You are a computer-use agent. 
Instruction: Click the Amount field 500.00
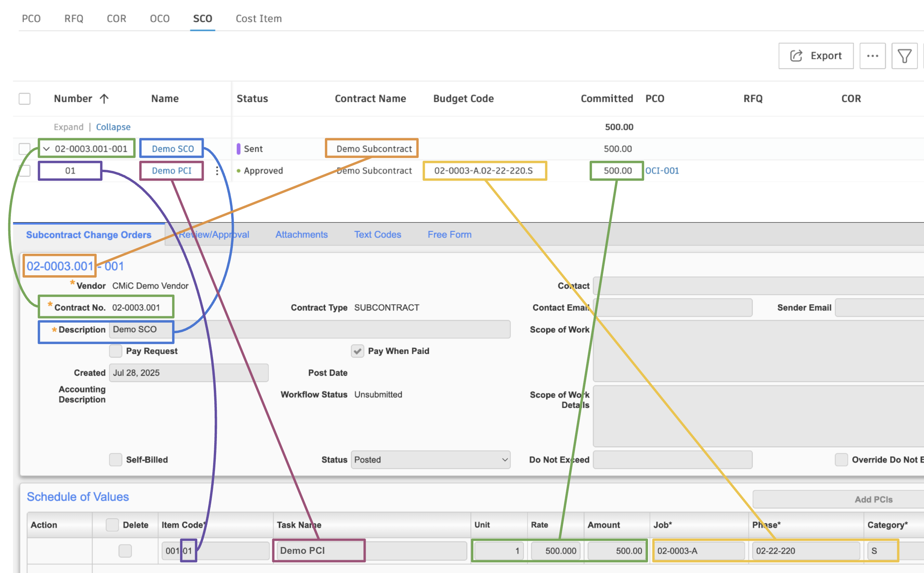[617, 551]
